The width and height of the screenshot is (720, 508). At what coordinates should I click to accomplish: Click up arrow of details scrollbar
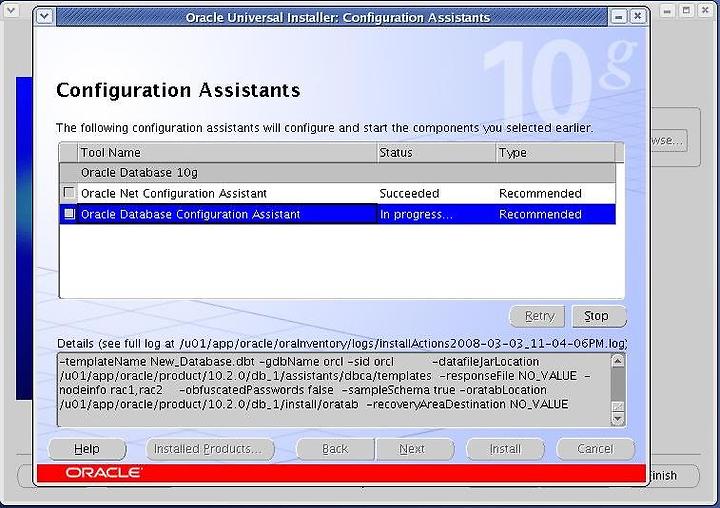pyautogui.click(x=618, y=361)
